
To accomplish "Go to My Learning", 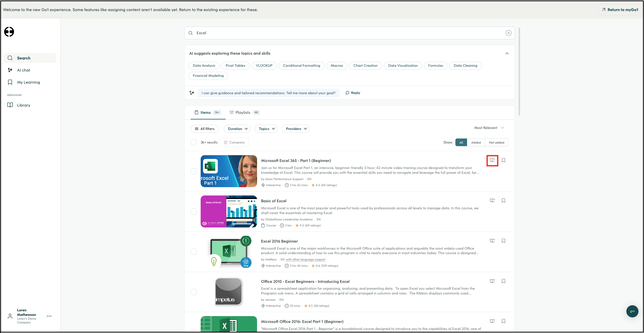I will click(x=30, y=82).
